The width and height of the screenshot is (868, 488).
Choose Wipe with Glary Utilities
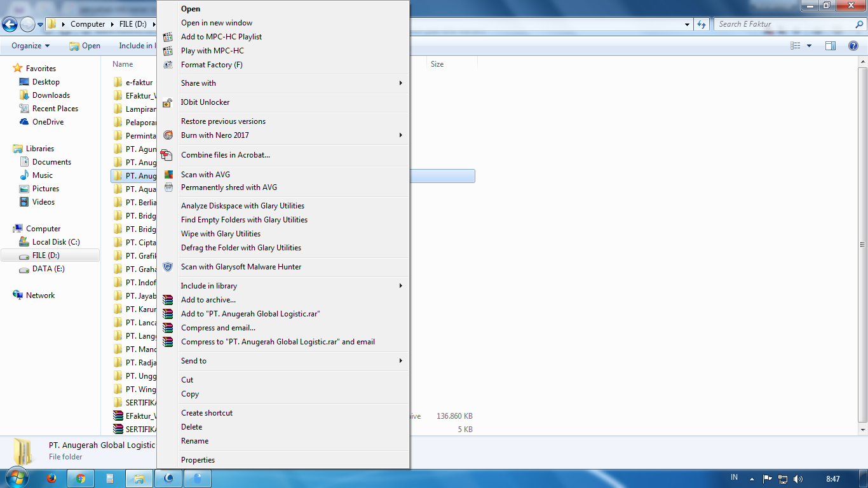click(x=220, y=234)
